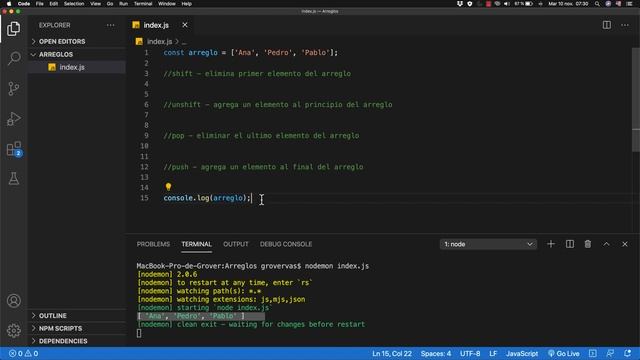Open the Extensions view with badge
This screenshot has height=360, width=640.
tap(13, 149)
